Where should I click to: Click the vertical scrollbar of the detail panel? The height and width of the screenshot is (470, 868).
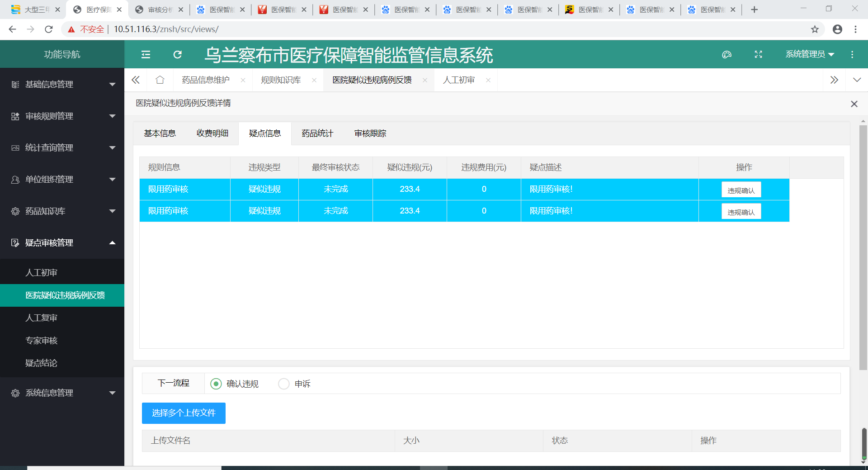(x=863, y=248)
